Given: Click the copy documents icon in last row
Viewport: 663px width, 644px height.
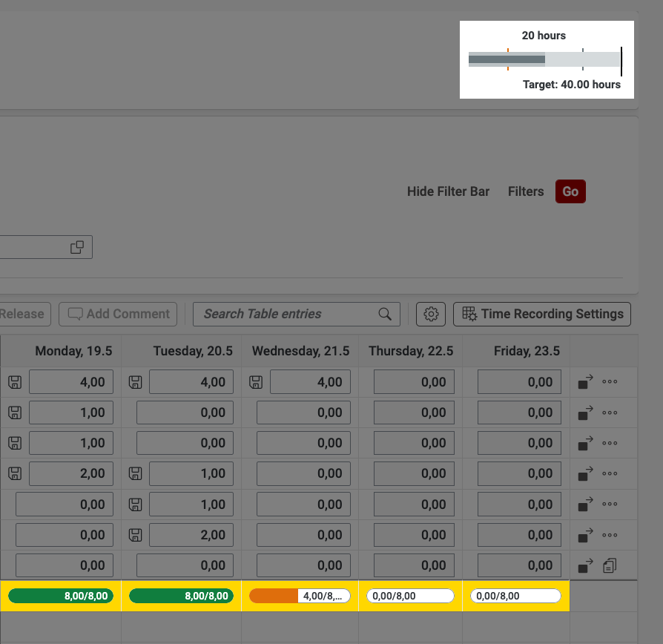Looking at the screenshot, I should click(610, 566).
